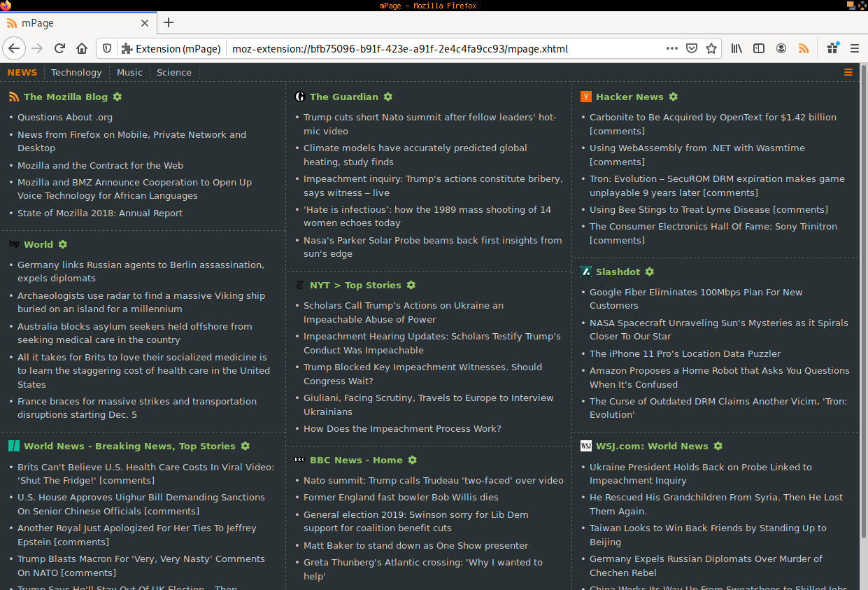The image size is (868, 590).
Task: Open the gear settings for The Mozilla Blog
Action: (x=118, y=97)
